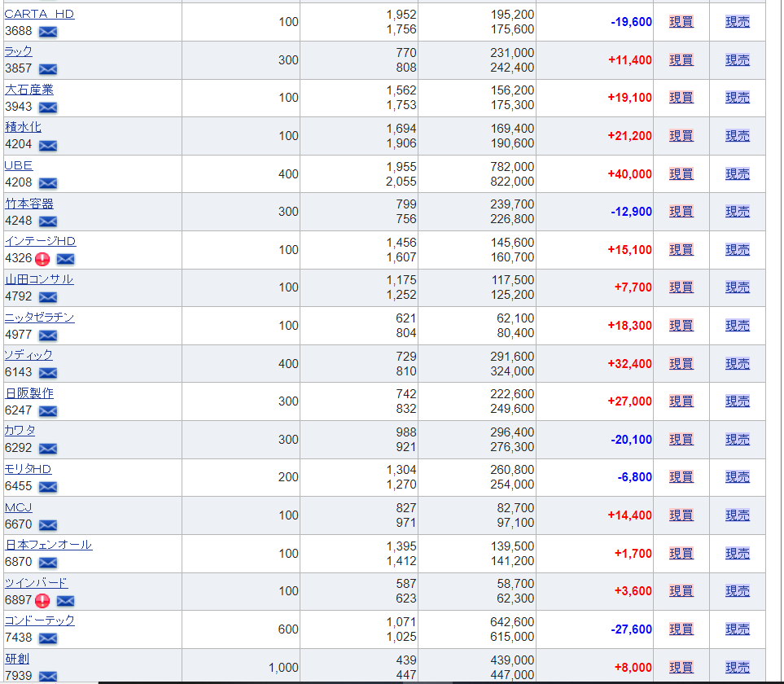
Task: Open the 竹本容器 stock link
Action: [x=29, y=204]
